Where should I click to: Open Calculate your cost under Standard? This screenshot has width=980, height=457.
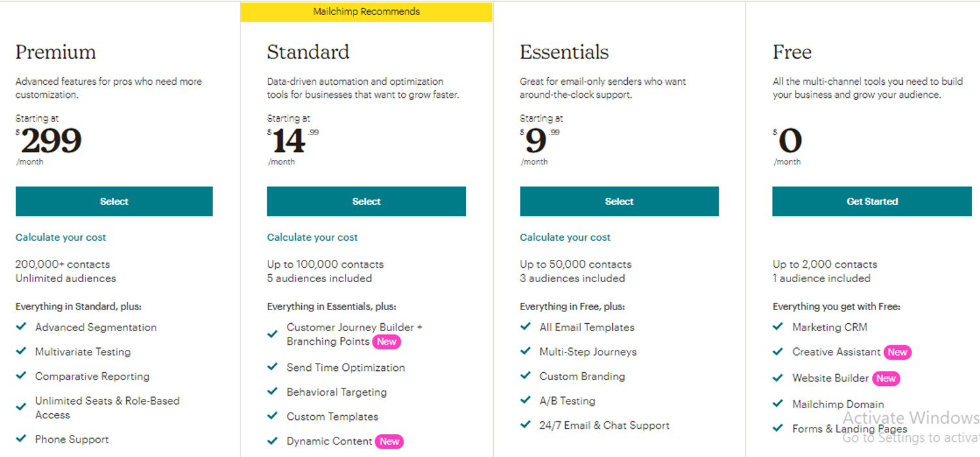click(312, 238)
